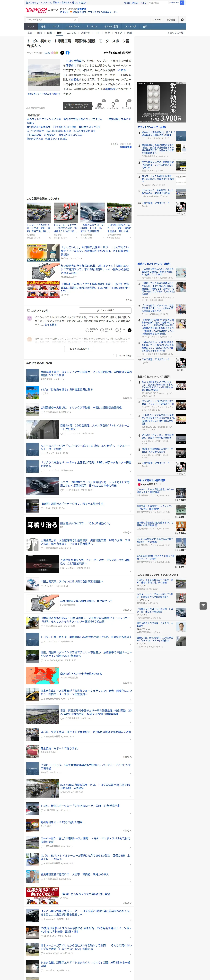This screenshot has width=210, height=980.
Task: Click the うーん reaction on first comment
Action: [120, 330]
